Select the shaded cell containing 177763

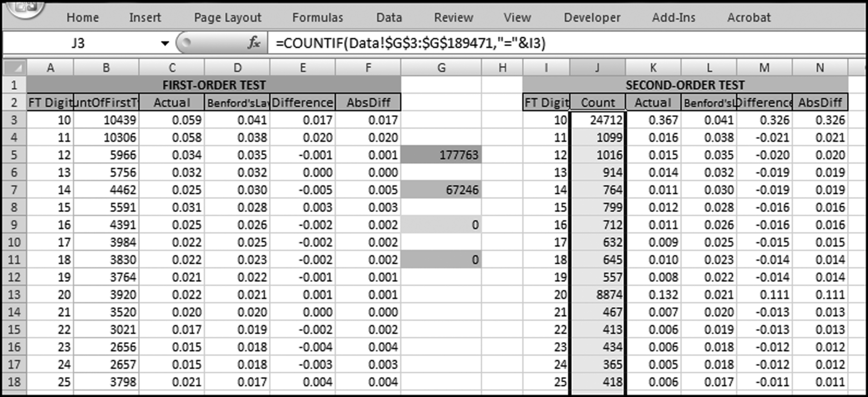[x=441, y=155]
